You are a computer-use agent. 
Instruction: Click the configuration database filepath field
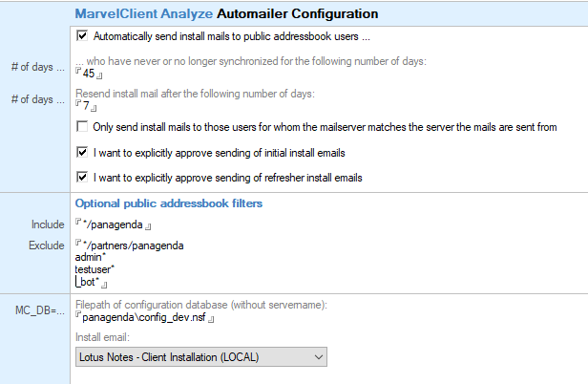coord(145,317)
